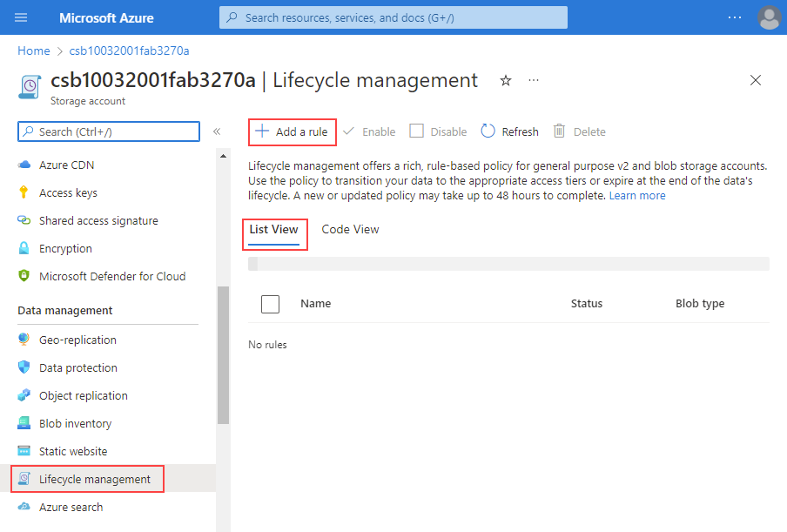Click the Microsoft Azure logo text
The height and width of the screenshot is (532, 787).
(x=106, y=18)
